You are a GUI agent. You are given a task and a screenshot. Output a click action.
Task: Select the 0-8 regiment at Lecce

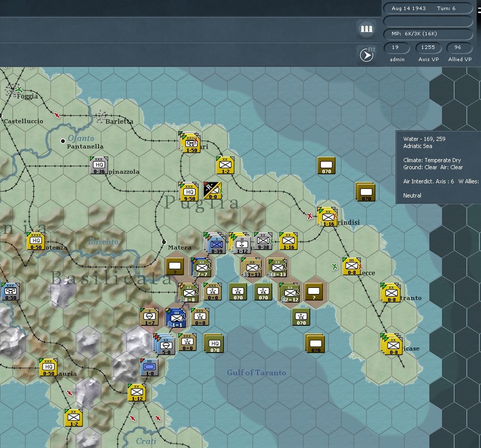click(x=352, y=266)
